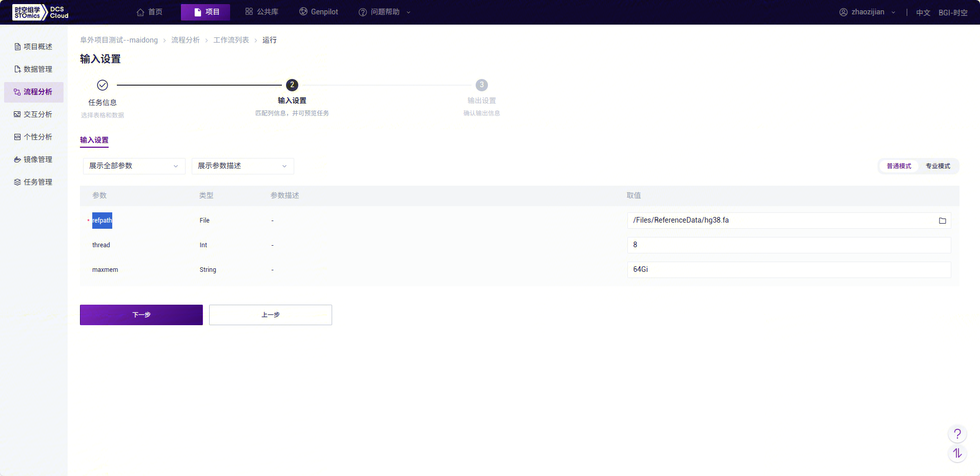Open the 项目 tab
This screenshot has width=980, height=476.
(x=206, y=12)
